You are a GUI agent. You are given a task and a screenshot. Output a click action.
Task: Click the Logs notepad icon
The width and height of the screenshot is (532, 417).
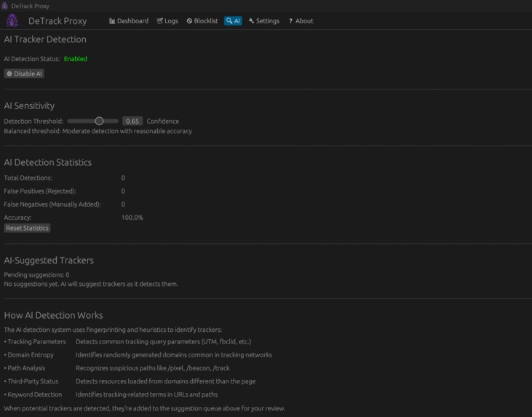(159, 21)
